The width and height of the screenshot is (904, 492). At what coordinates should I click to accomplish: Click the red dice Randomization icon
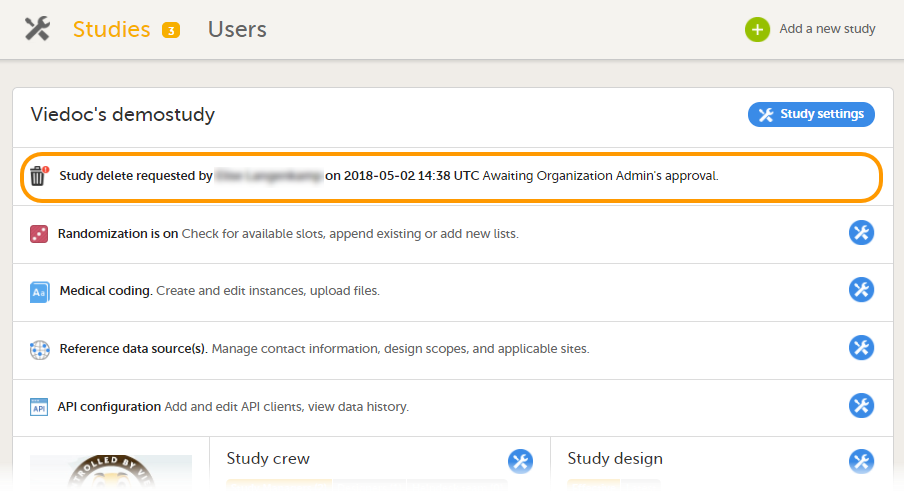click(x=39, y=234)
